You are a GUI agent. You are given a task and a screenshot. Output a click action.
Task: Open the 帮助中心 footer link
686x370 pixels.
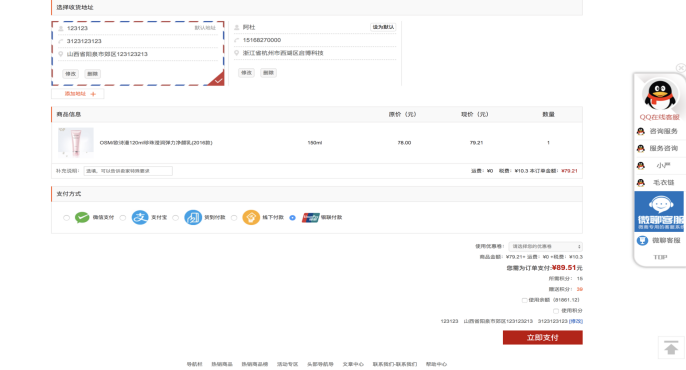click(x=436, y=364)
